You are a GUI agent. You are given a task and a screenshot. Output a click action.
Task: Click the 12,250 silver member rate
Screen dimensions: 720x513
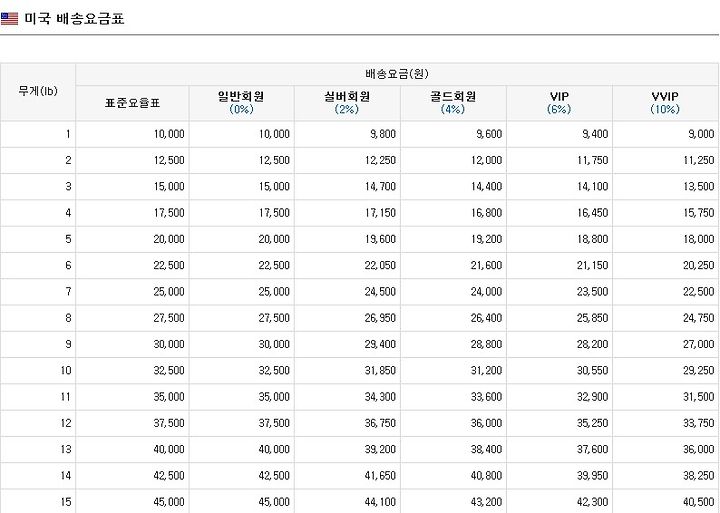tap(380, 160)
